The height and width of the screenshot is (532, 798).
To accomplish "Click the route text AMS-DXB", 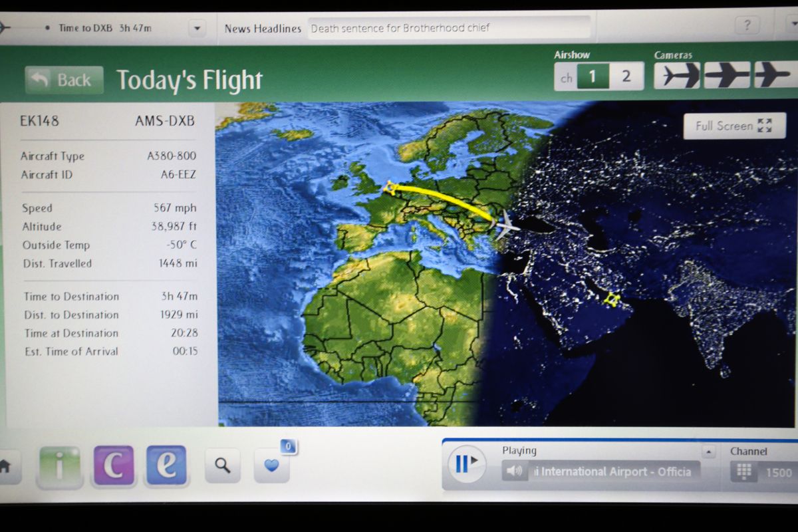I will click(x=165, y=121).
